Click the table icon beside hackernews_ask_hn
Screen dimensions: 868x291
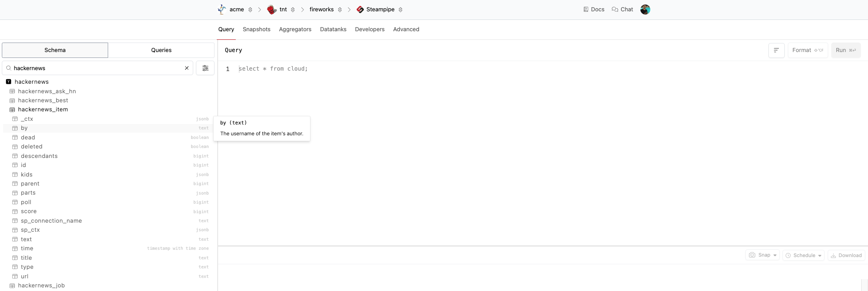click(12, 91)
